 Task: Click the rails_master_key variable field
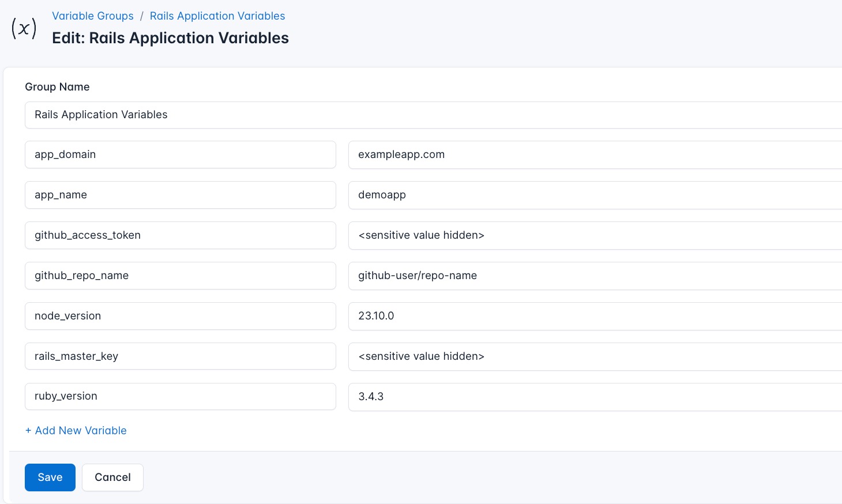coord(181,356)
